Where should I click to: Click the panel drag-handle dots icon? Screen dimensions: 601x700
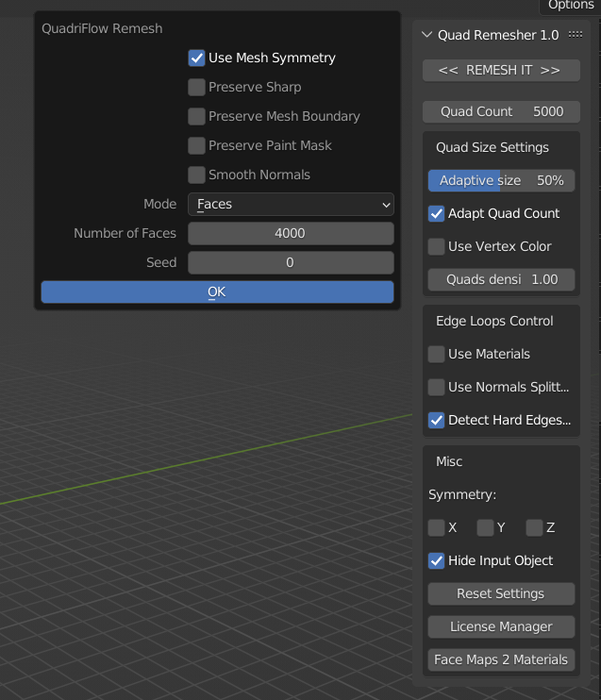click(575, 35)
